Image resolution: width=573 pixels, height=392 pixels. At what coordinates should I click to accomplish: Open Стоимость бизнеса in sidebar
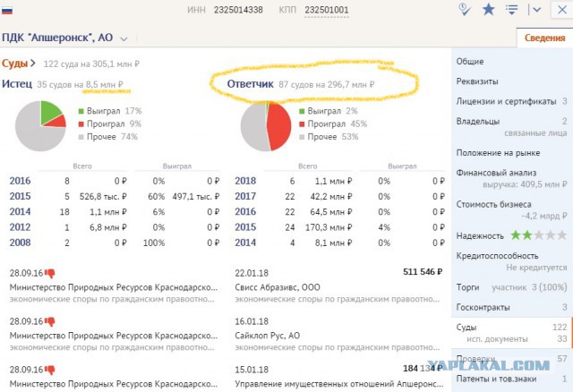(x=493, y=204)
